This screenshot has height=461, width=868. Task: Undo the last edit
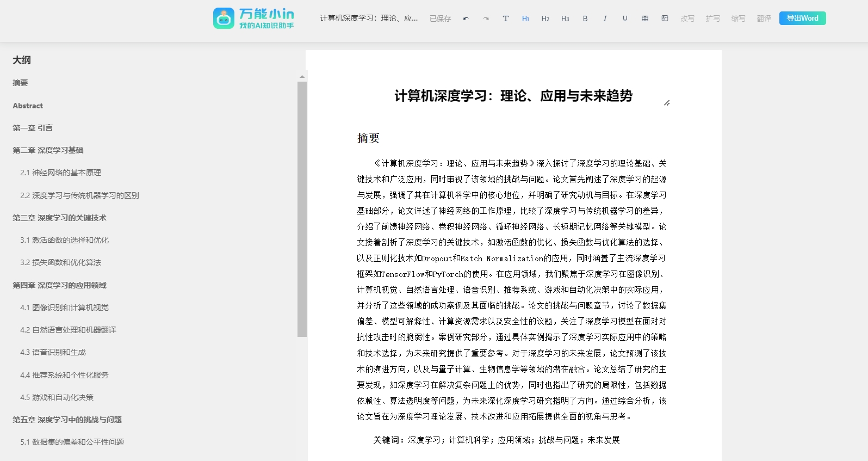tap(466, 19)
